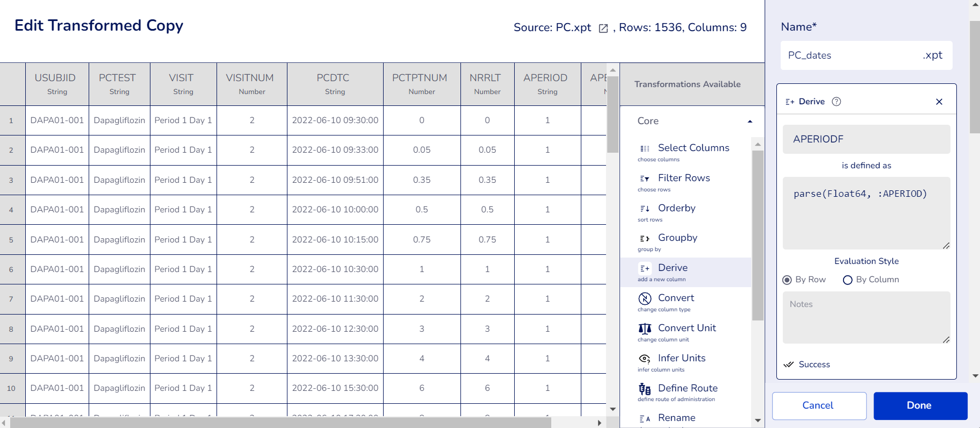Select the By Column evaluation style

pyautogui.click(x=848, y=280)
